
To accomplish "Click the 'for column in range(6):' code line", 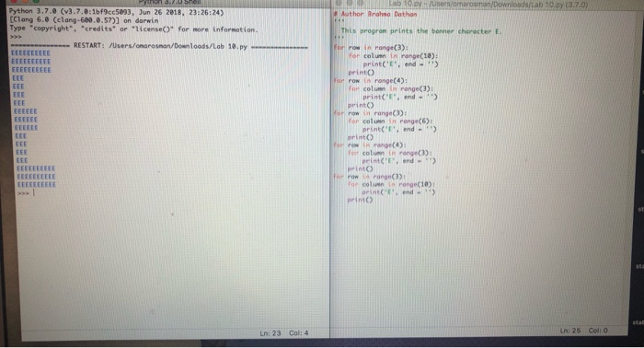I will click(390, 121).
